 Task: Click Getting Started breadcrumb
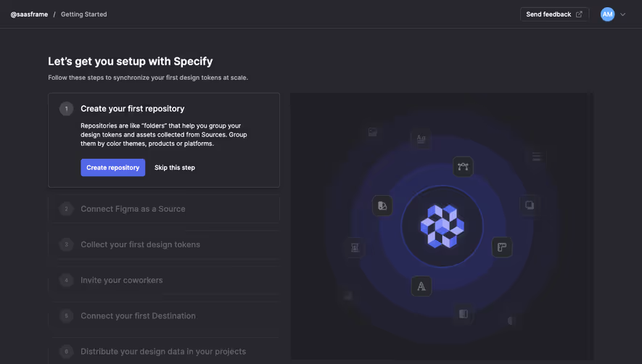click(x=84, y=15)
